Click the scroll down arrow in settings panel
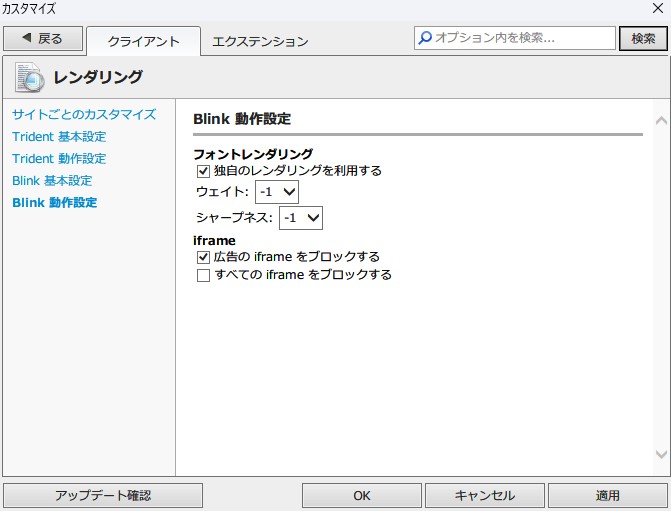This screenshot has width=671, height=511. [x=661, y=454]
